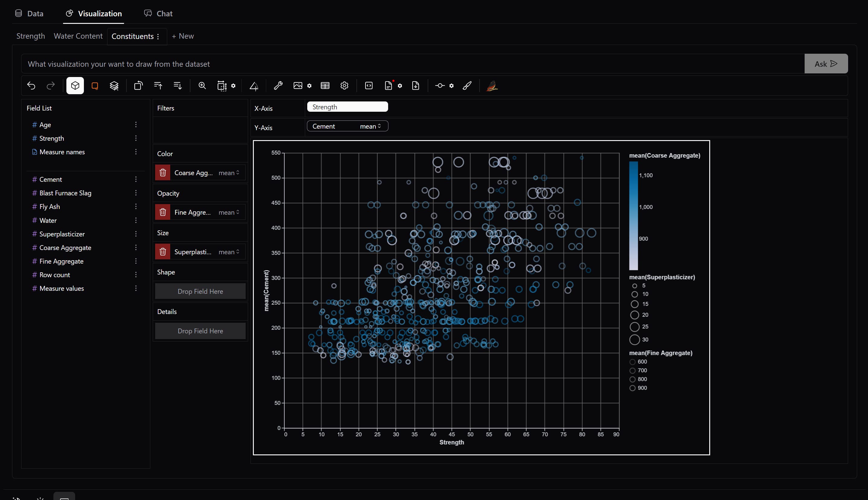Open Cement mean aggregation dropdown on Y-Axis
868x500 pixels.
point(370,127)
